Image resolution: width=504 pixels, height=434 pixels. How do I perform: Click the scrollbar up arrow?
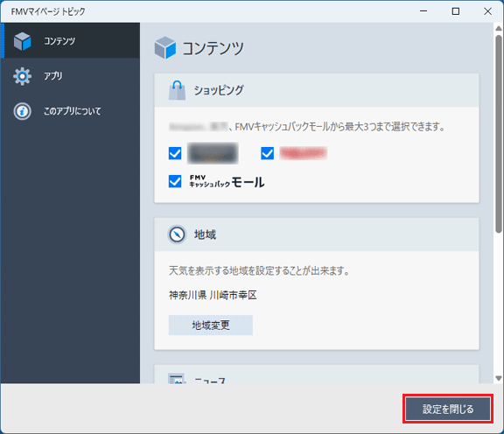point(499,28)
